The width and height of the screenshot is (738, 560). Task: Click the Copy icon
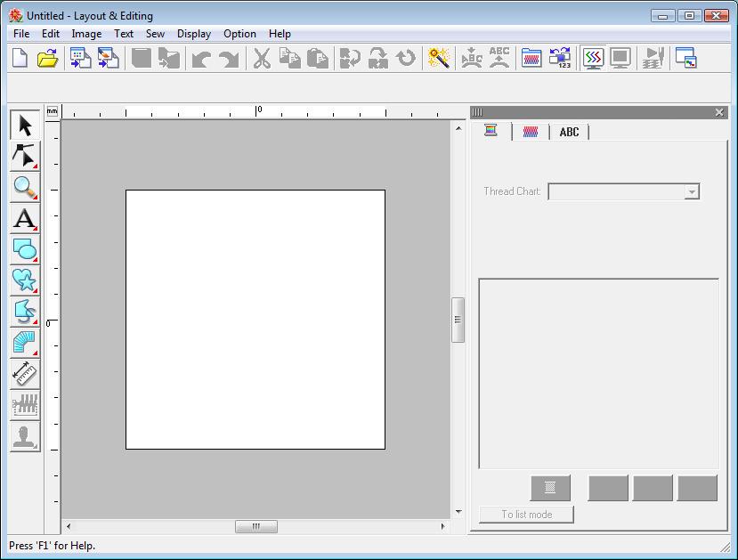tap(289, 58)
